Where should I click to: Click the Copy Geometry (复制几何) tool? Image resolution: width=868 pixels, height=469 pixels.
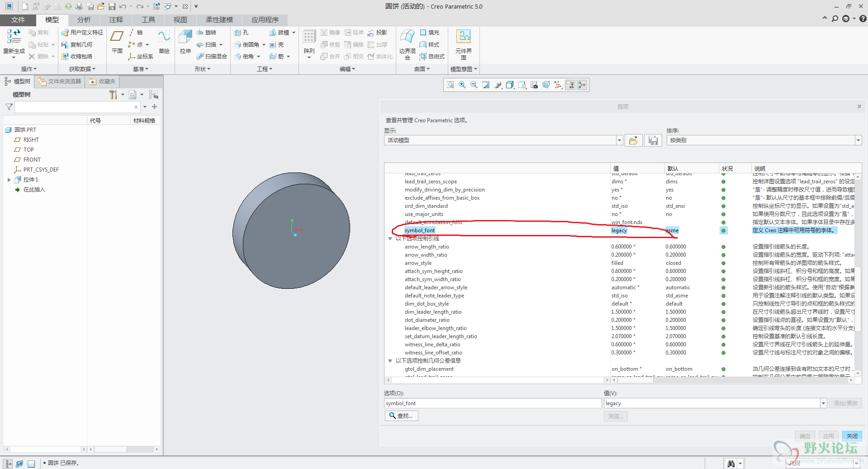[77, 44]
